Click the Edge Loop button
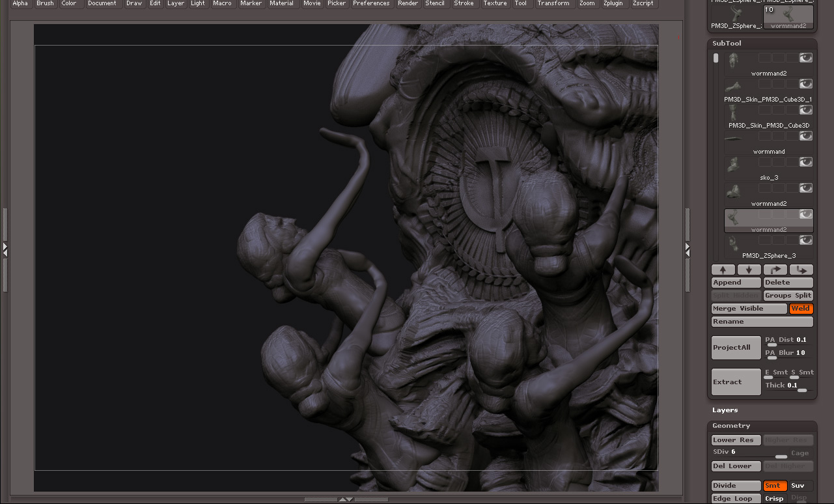The height and width of the screenshot is (504, 834). click(736, 499)
